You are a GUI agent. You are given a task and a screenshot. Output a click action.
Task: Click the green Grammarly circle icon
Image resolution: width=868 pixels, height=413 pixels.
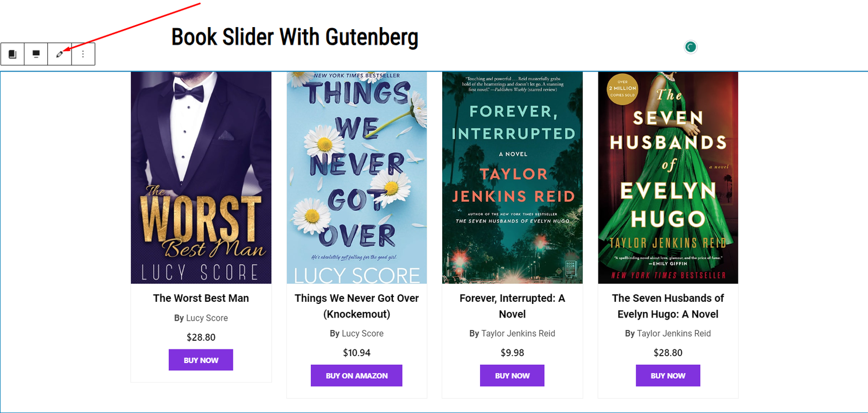click(691, 47)
